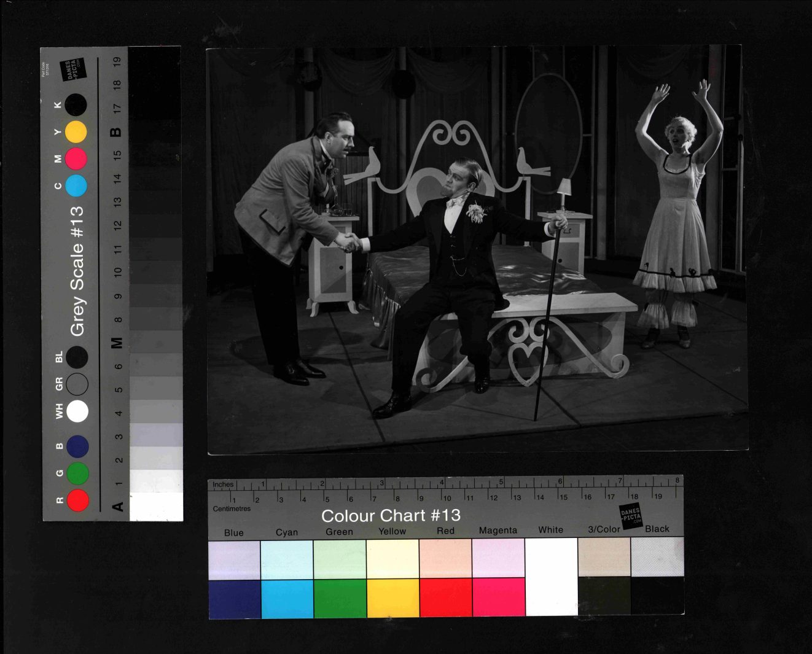Viewport: 812px width, 654px height.
Task: Click the 'Colour Chart #13' title text
Action: 391,515
